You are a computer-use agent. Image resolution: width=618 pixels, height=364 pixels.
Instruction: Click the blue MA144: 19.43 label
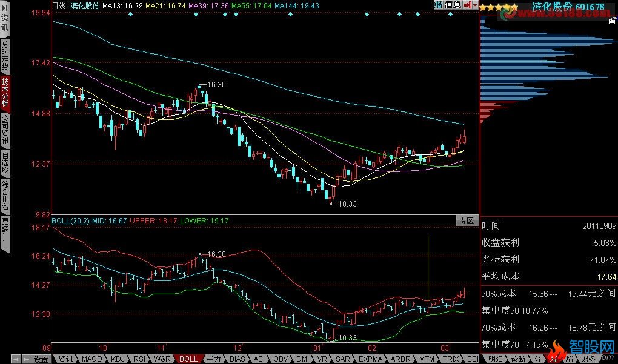[x=297, y=5]
